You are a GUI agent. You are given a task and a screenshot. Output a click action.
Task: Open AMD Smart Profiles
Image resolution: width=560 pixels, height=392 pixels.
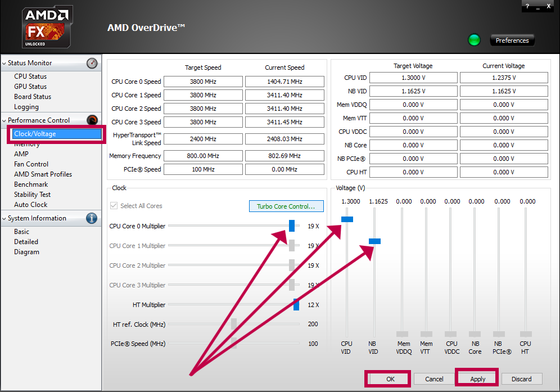click(43, 174)
